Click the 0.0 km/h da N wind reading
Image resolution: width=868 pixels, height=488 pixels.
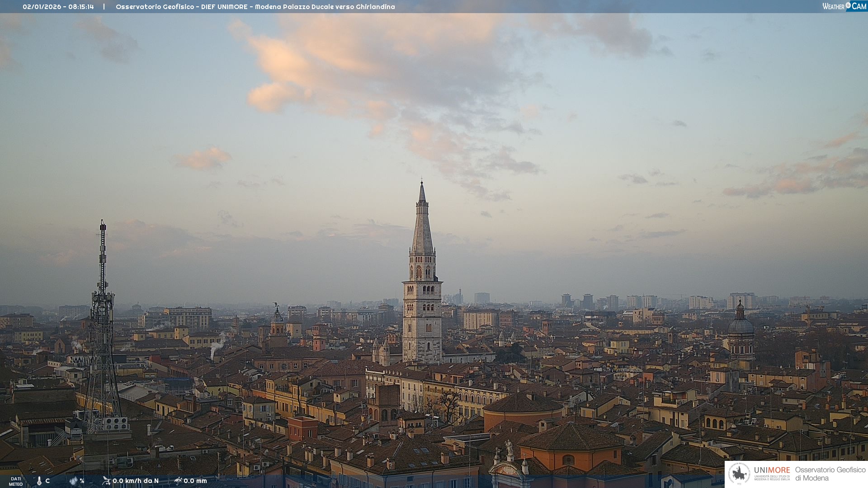coord(136,481)
